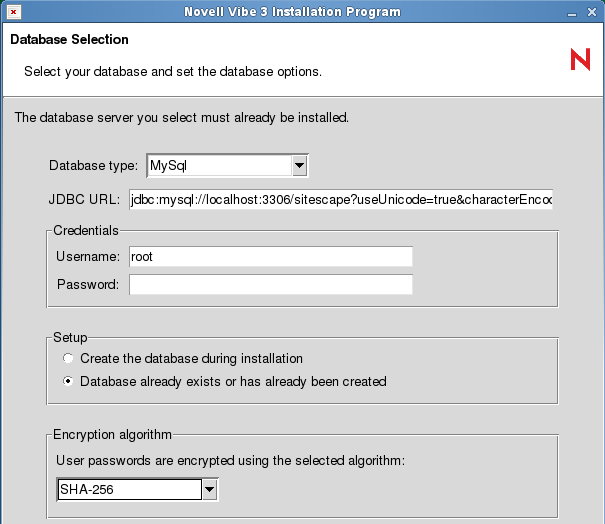Click into the Username field containing root

270,256
